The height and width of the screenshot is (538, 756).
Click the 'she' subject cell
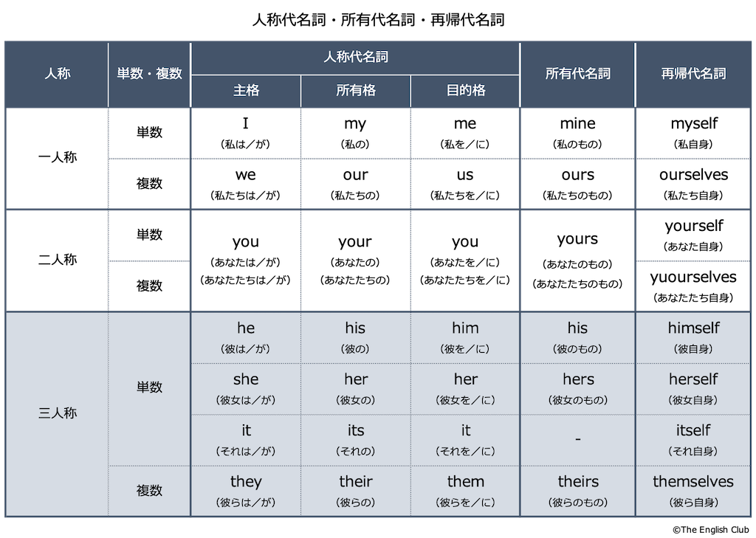pos(246,388)
